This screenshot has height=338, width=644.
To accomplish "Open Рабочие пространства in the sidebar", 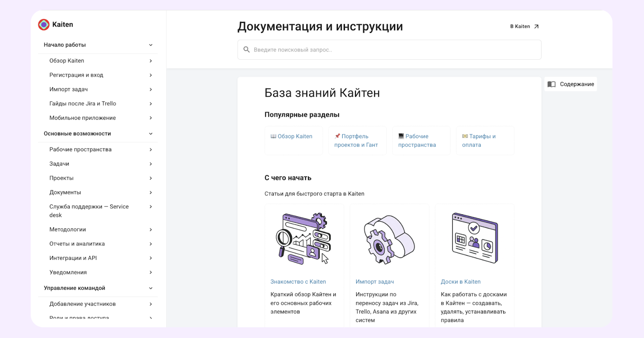I will click(x=80, y=149).
